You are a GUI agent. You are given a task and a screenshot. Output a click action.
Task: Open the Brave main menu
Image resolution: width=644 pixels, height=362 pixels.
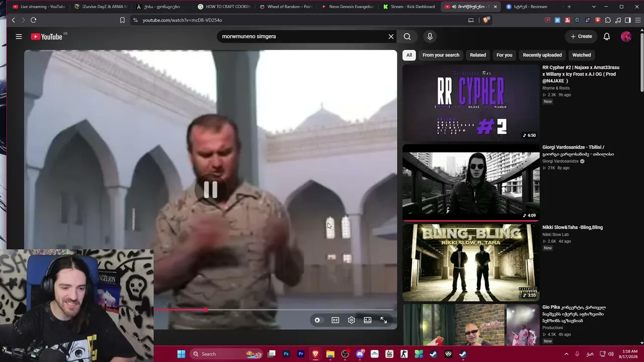[x=638, y=20]
